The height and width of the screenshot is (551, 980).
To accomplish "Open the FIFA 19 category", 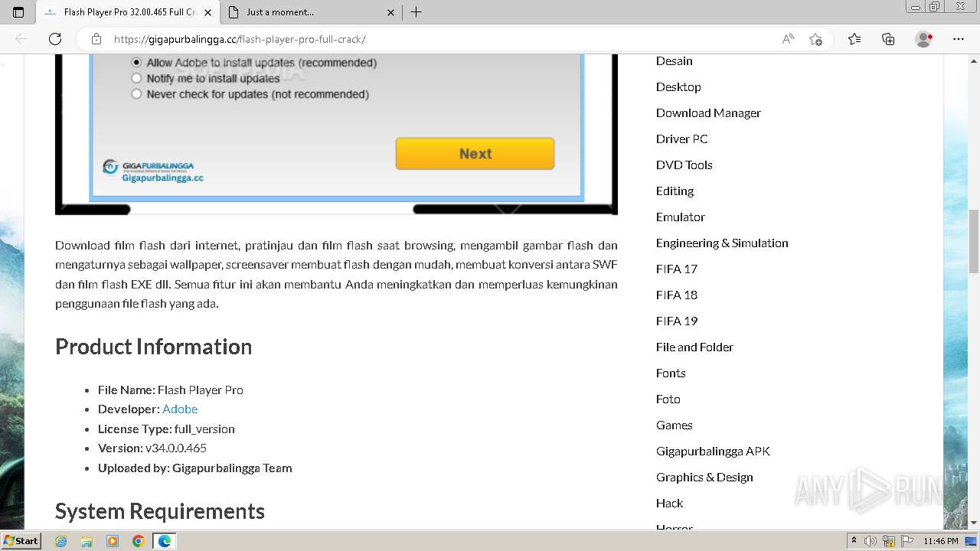I will tap(677, 321).
